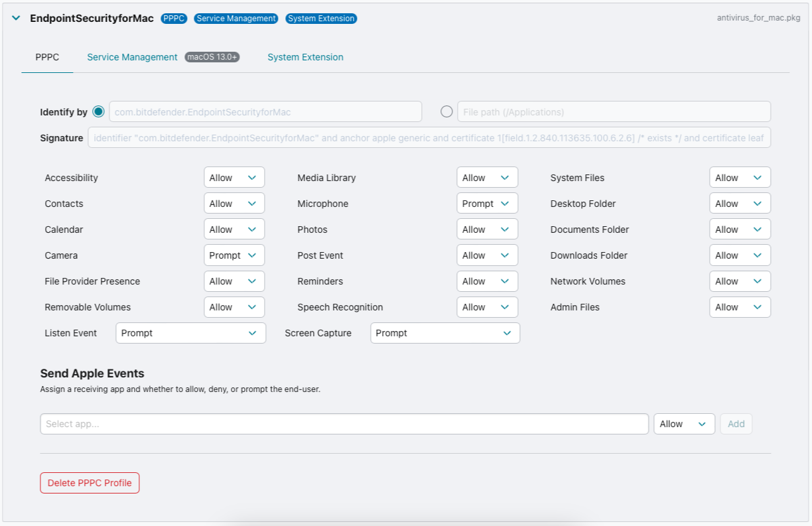Open the Admin Files dropdown
812x526 pixels.
click(740, 307)
